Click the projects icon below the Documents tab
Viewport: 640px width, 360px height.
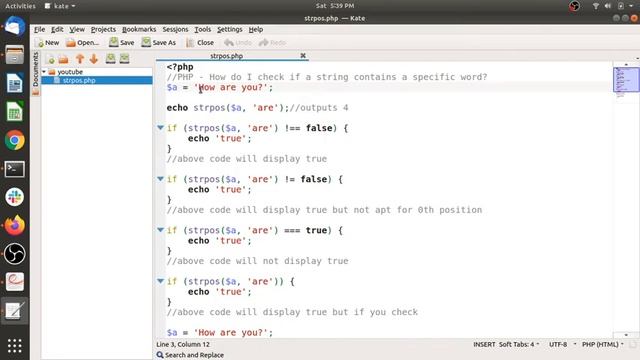[x=36, y=92]
